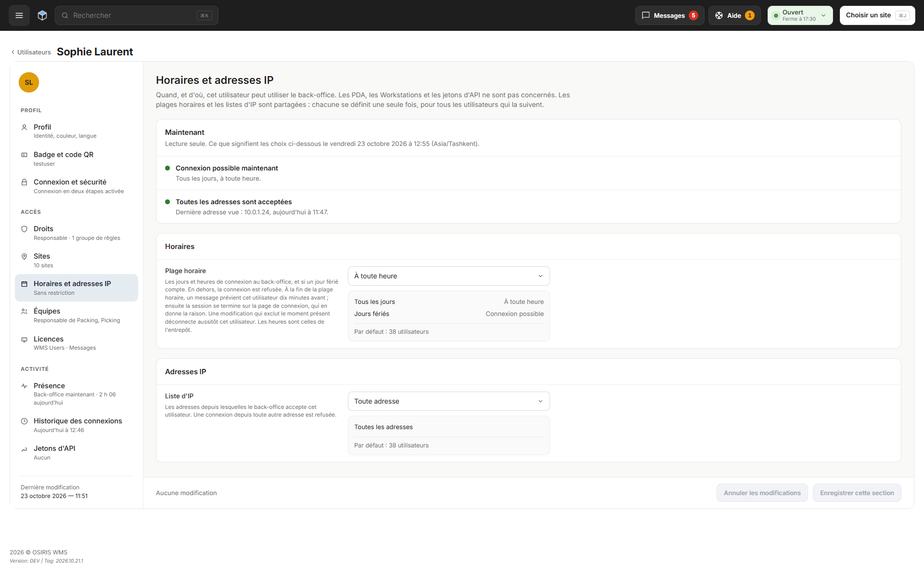
Task: Open Connexion et sécurité section
Action: click(77, 186)
